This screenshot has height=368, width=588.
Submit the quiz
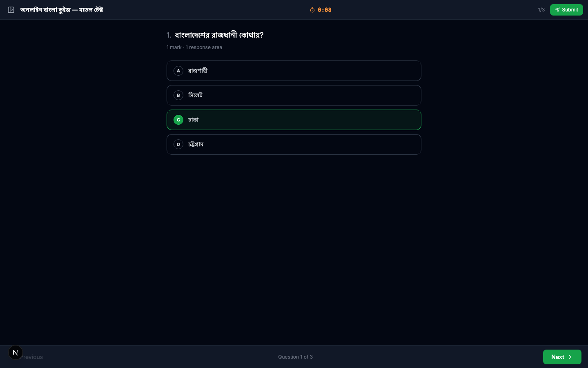pos(566,10)
